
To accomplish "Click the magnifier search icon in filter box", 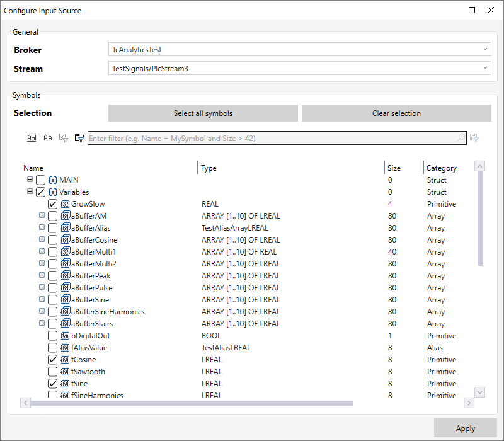I will pyautogui.click(x=461, y=138).
